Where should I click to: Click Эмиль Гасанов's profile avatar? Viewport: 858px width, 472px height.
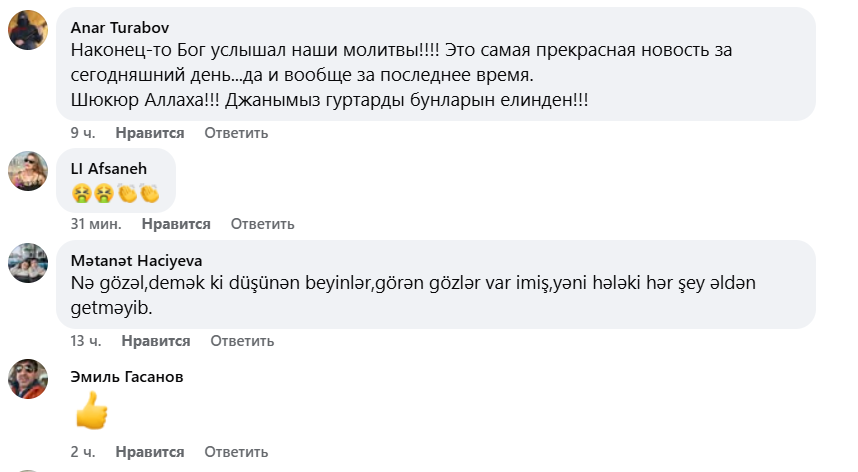pos(28,379)
